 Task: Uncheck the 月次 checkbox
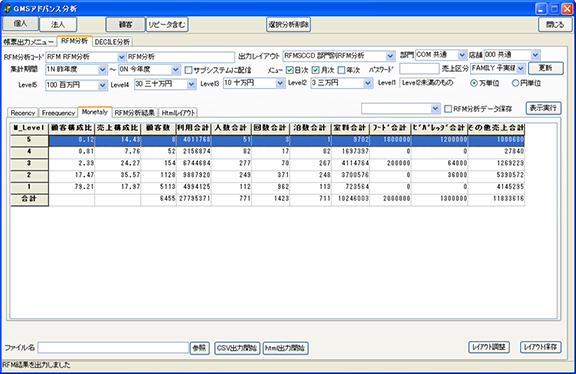click(316, 70)
